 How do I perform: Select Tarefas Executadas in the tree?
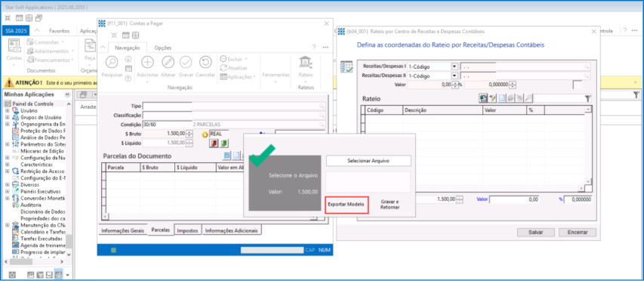click(x=42, y=238)
